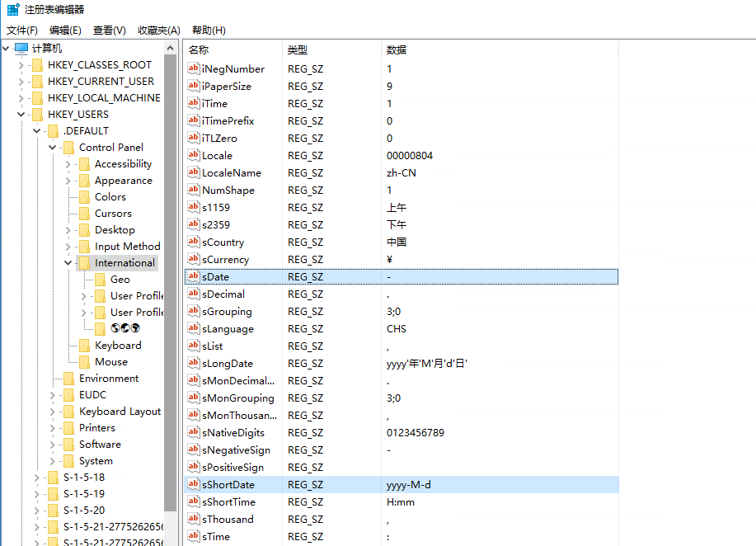Open the 收藏夹(A) favorites menu
756x546 pixels.
pyautogui.click(x=159, y=31)
